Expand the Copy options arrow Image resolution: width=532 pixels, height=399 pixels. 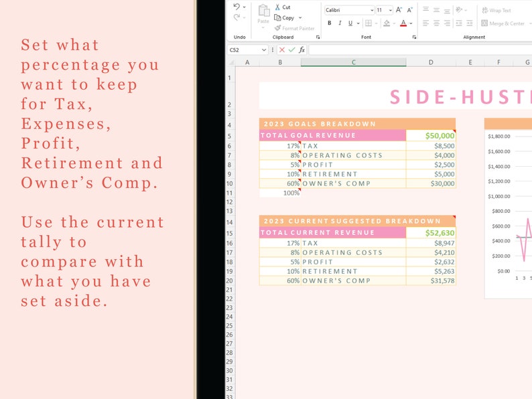[x=300, y=17]
